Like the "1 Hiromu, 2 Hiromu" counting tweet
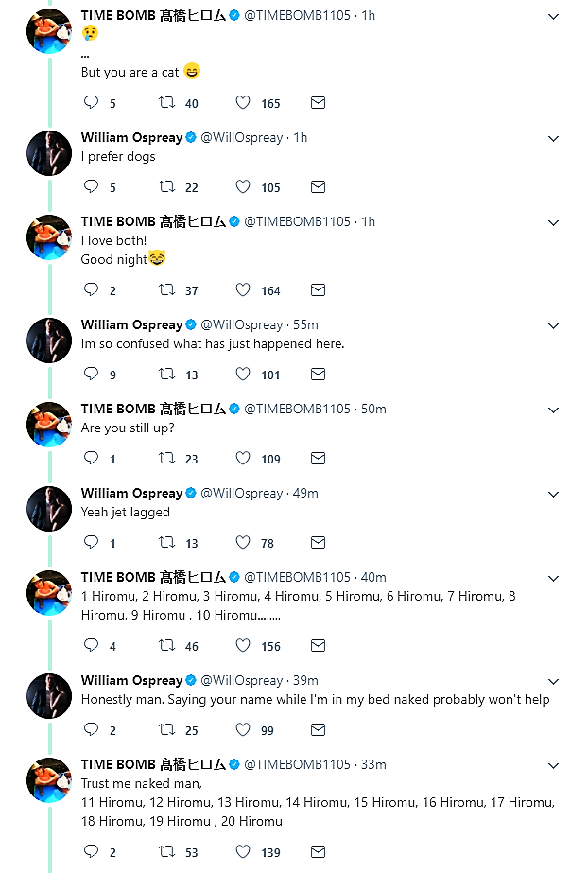 (243, 646)
